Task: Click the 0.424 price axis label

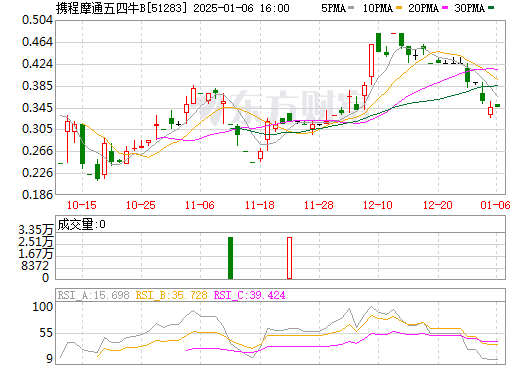Action: click(37, 64)
